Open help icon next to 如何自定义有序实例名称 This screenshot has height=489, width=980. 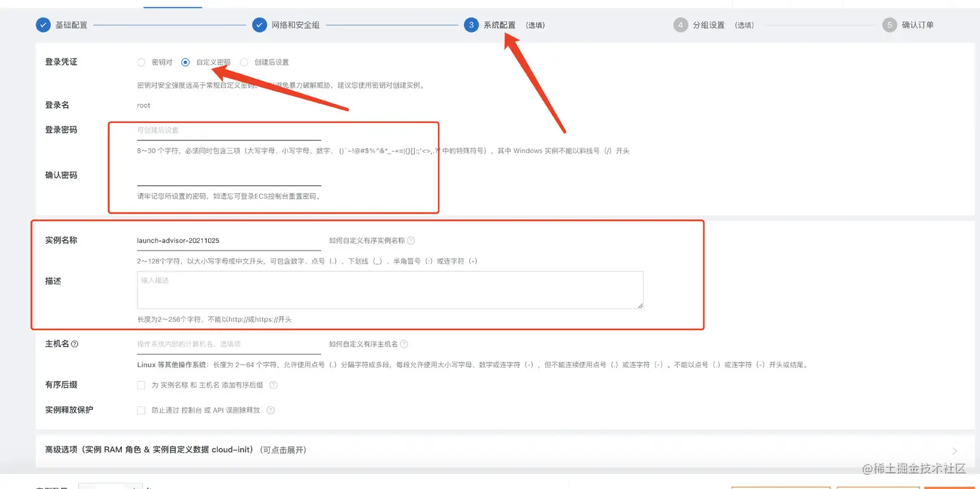point(411,240)
